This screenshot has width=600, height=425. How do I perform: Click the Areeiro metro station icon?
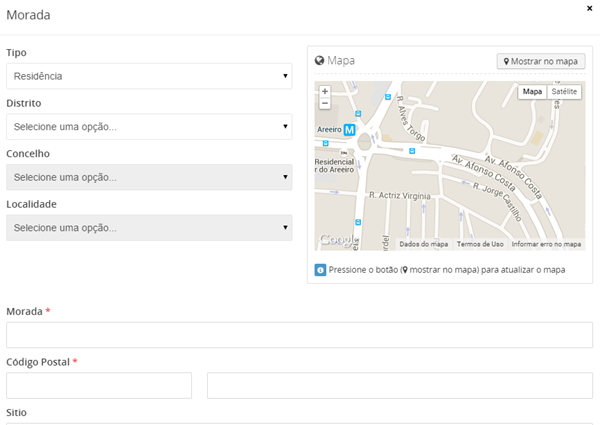click(x=349, y=130)
